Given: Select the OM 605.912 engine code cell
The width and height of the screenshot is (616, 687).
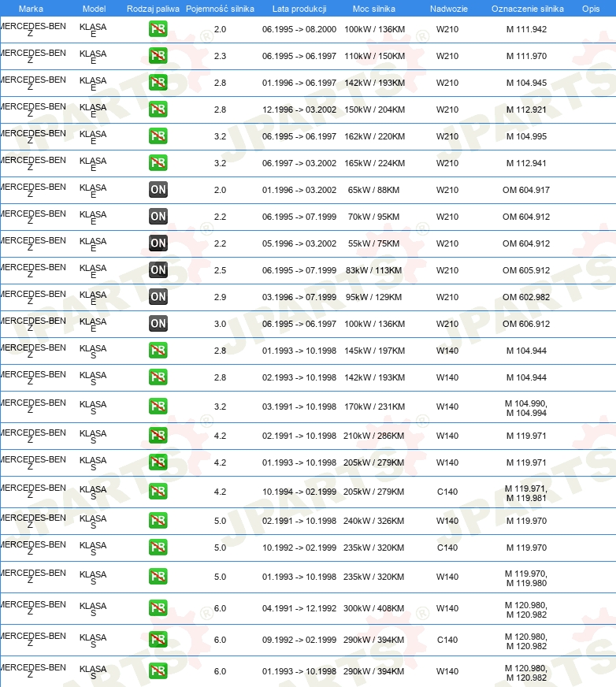Looking at the screenshot, I should click(x=526, y=270).
